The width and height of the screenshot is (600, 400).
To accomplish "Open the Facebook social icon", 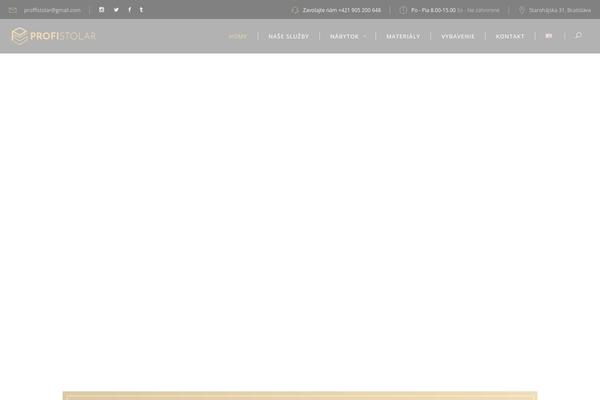I will tap(130, 10).
